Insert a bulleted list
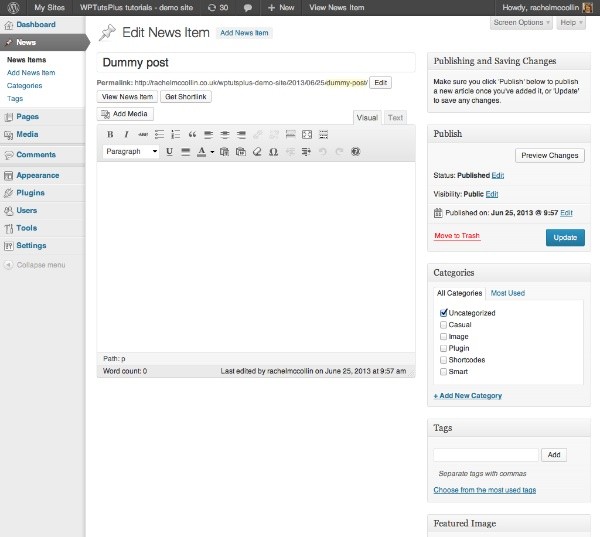The width and height of the screenshot is (600, 537). coord(159,134)
